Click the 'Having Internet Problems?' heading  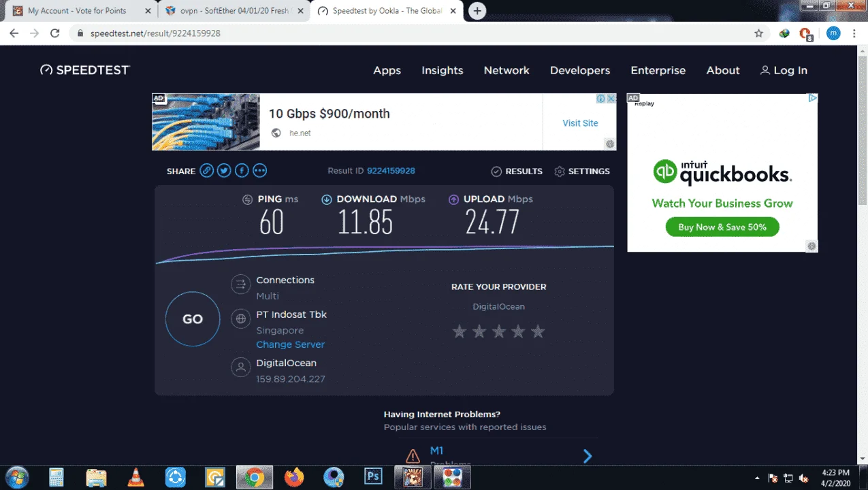(x=442, y=414)
